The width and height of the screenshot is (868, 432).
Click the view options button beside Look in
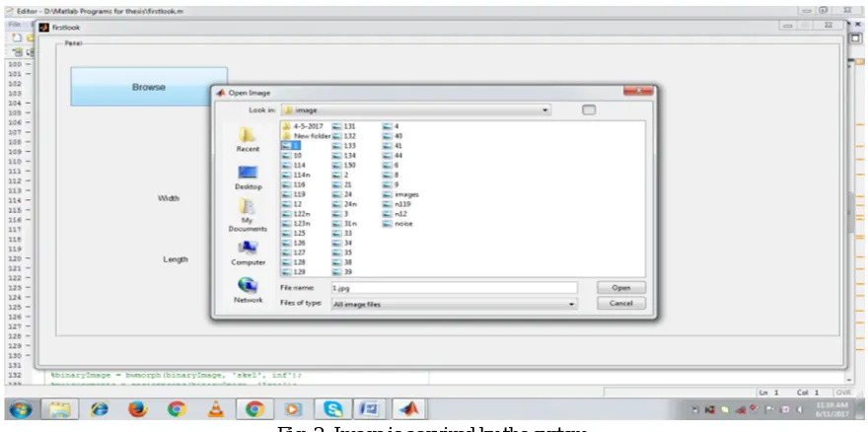pyautogui.click(x=589, y=109)
